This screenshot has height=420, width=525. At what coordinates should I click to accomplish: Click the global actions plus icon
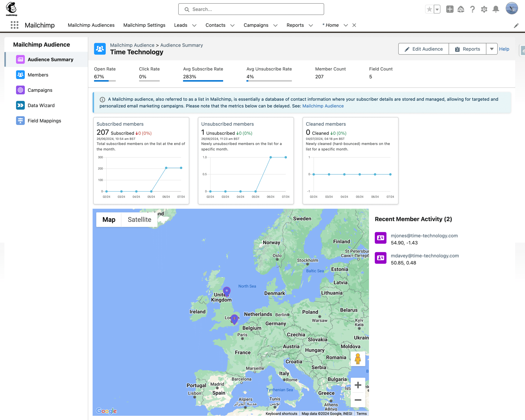(x=450, y=9)
